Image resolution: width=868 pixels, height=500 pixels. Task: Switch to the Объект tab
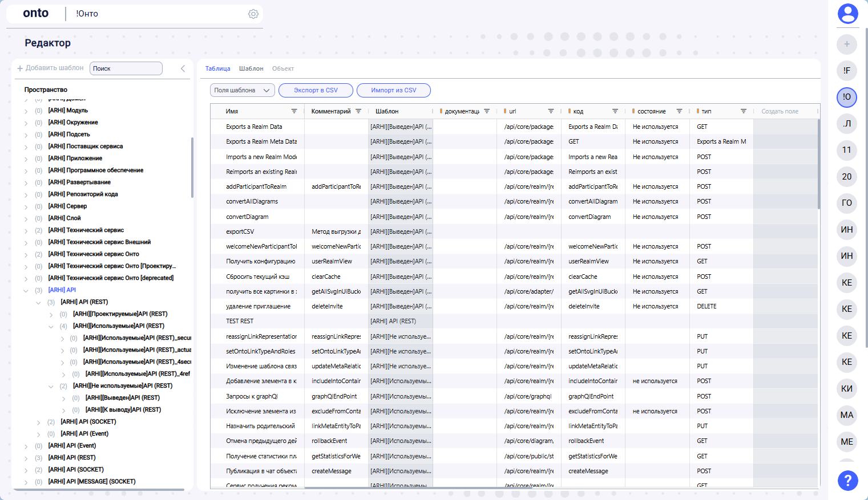(283, 68)
